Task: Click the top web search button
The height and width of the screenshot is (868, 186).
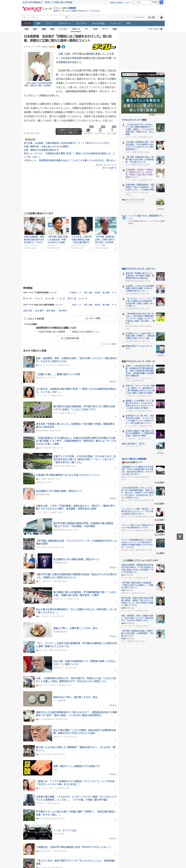Action: tap(161, 2)
